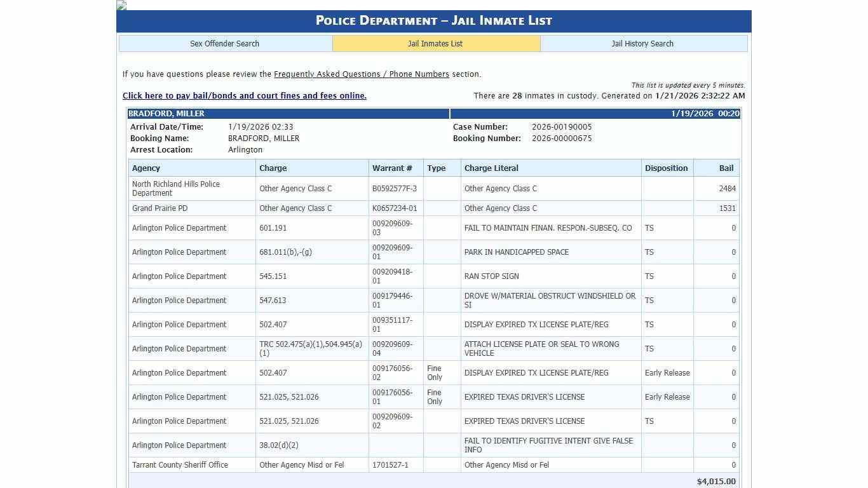
Task: Click the Agency column header
Action: click(x=146, y=168)
